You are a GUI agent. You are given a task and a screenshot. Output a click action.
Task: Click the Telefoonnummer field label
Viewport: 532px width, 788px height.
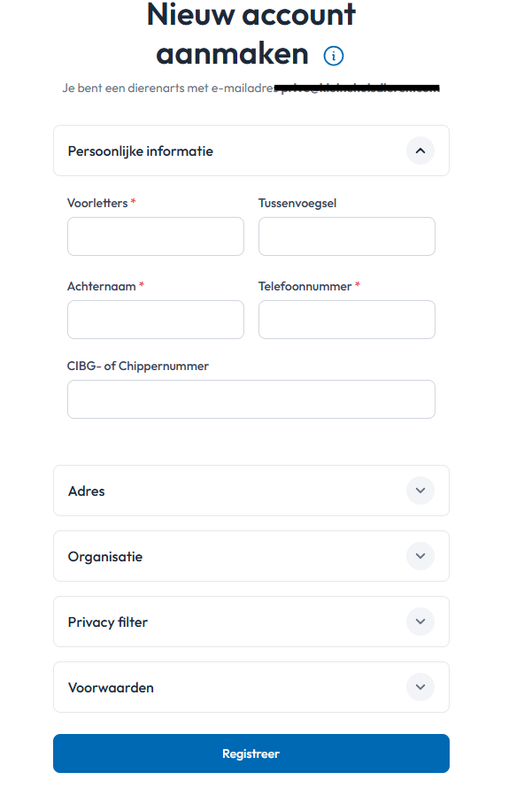pos(305,286)
